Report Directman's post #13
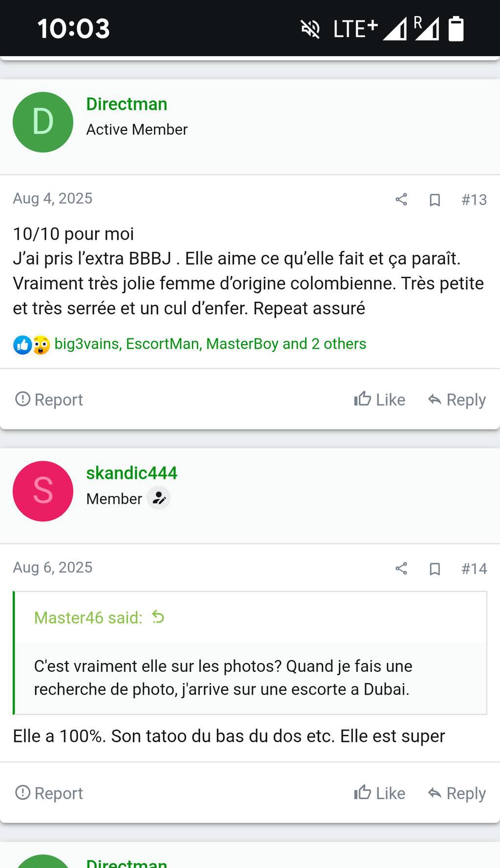500x868 pixels. click(49, 399)
